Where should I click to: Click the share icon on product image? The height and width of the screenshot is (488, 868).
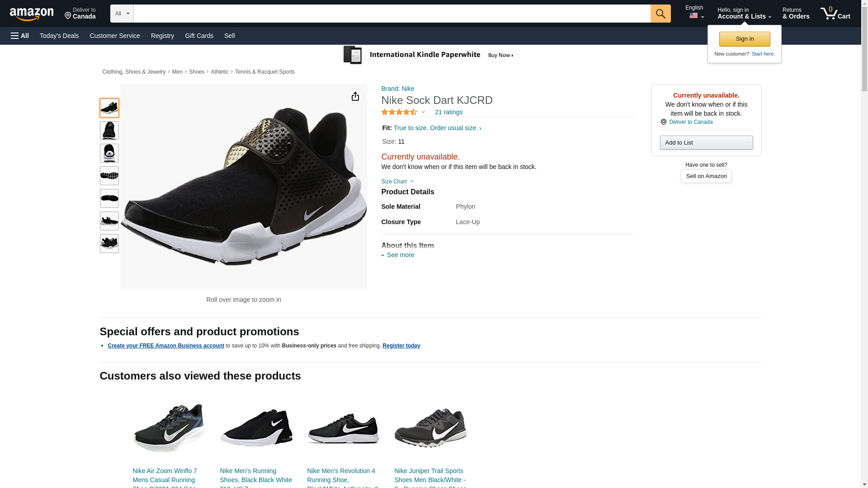(x=355, y=96)
